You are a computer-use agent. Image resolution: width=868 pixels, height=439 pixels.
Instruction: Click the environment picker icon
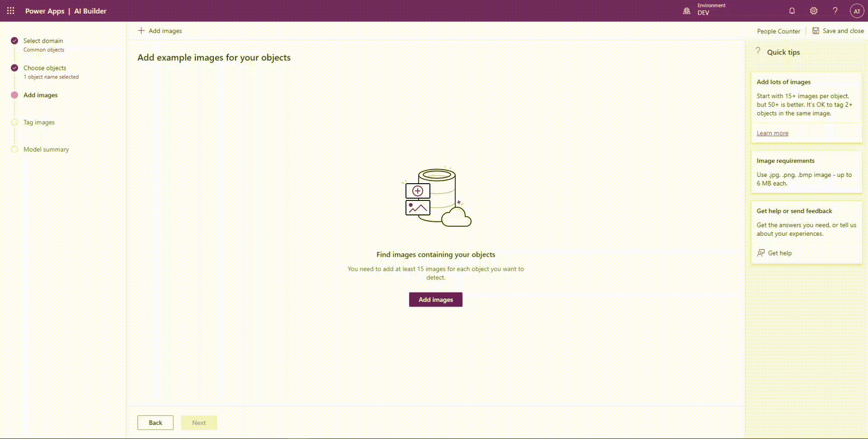(x=687, y=11)
